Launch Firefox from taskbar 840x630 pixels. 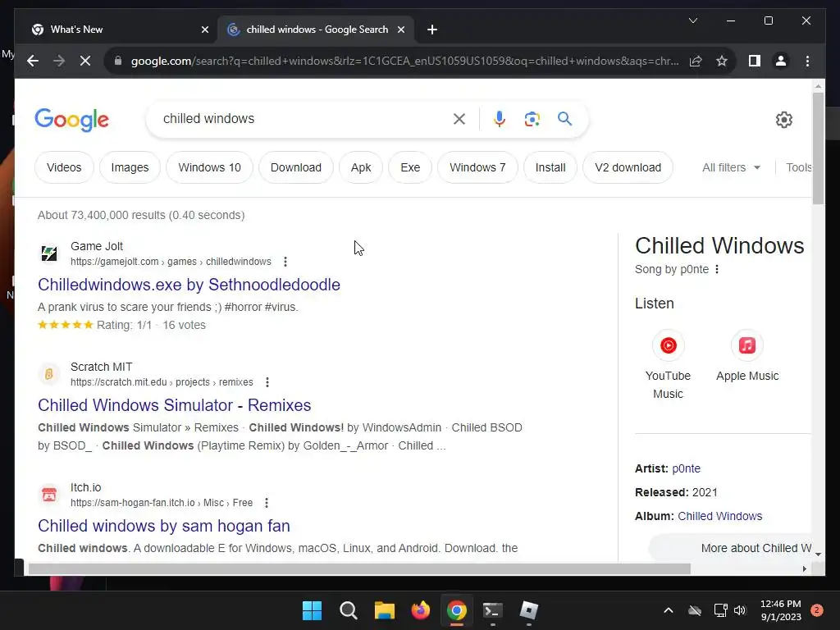(421, 610)
